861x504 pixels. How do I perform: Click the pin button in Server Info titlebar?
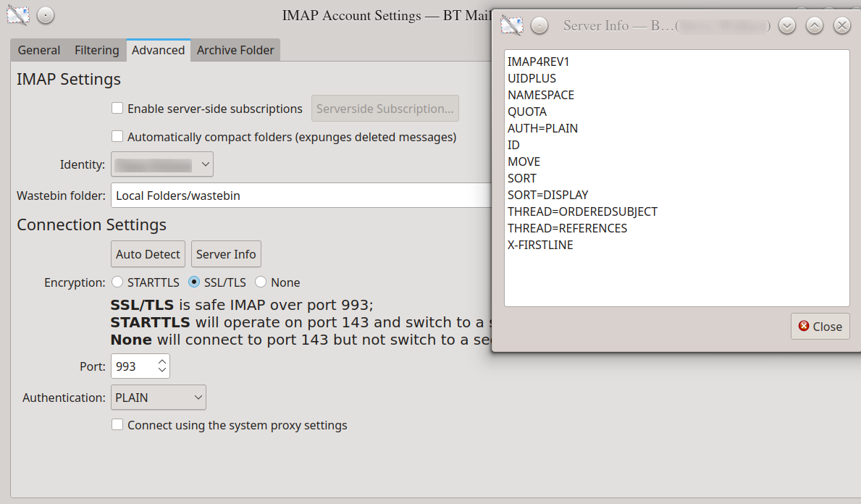[539, 25]
